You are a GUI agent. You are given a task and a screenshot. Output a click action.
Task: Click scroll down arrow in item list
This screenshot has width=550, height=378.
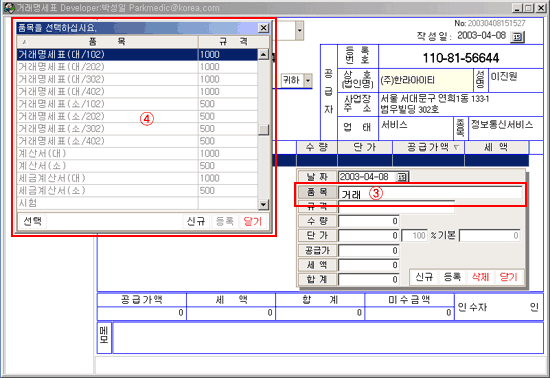click(263, 204)
